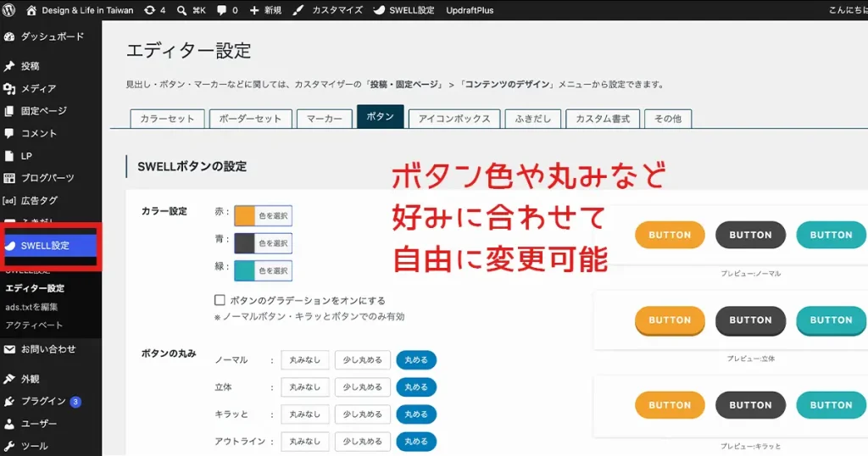This screenshot has height=456, width=868.
Task: Open the 緑 color swatch picker
Action: [x=264, y=270]
